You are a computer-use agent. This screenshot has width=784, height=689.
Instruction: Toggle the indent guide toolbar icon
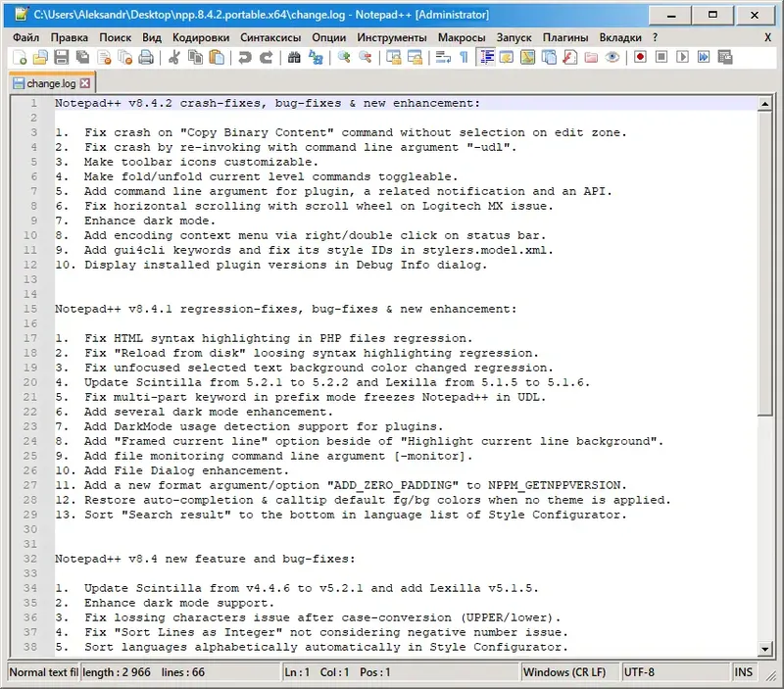point(485,58)
